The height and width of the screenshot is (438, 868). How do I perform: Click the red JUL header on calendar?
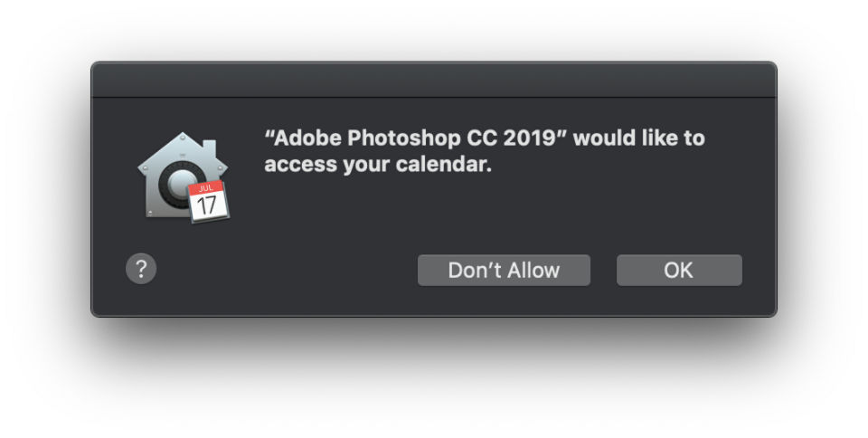coord(205,188)
